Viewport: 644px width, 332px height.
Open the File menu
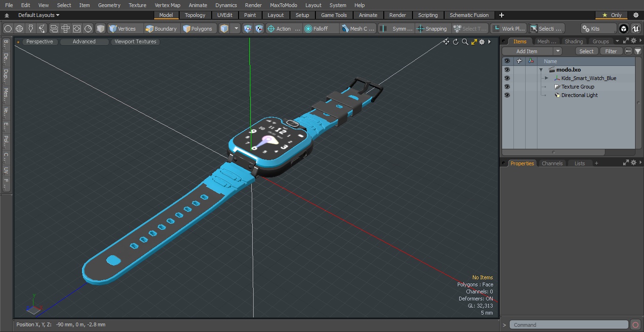coord(9,5)
